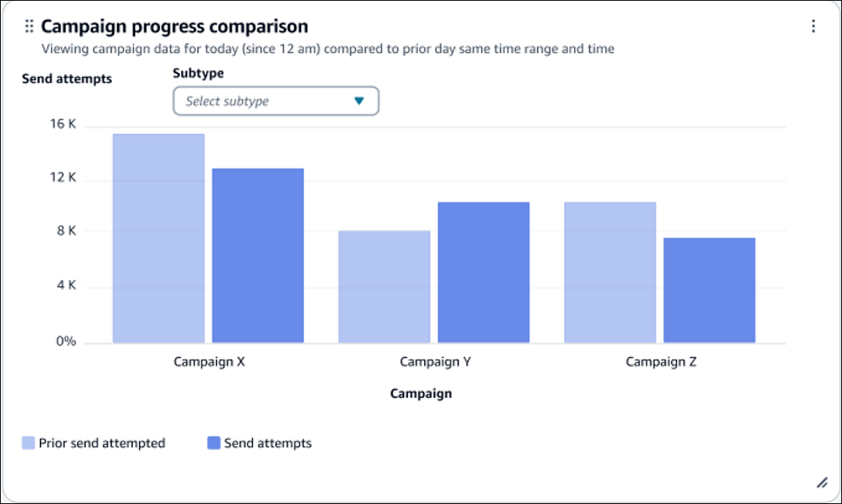Image resolution: width=842 pixels, height=504 pixels.
Task: Expand subtype options under the Subtype label
Action: click(275, 101)
